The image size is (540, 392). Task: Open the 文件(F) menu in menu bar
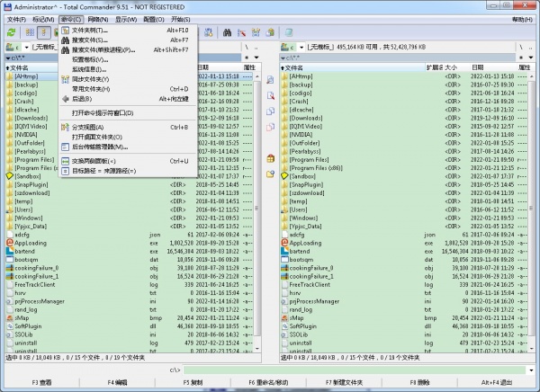pos(15,19)
